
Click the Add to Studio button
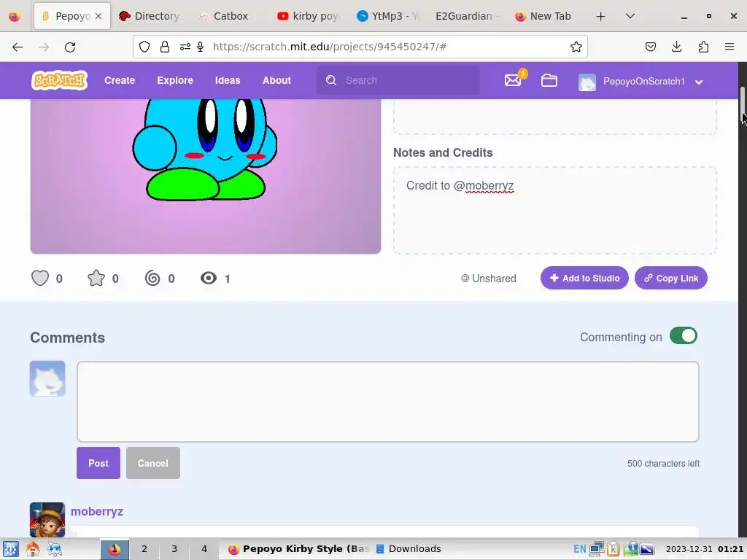pyautogui.click(x=584, y=278)
